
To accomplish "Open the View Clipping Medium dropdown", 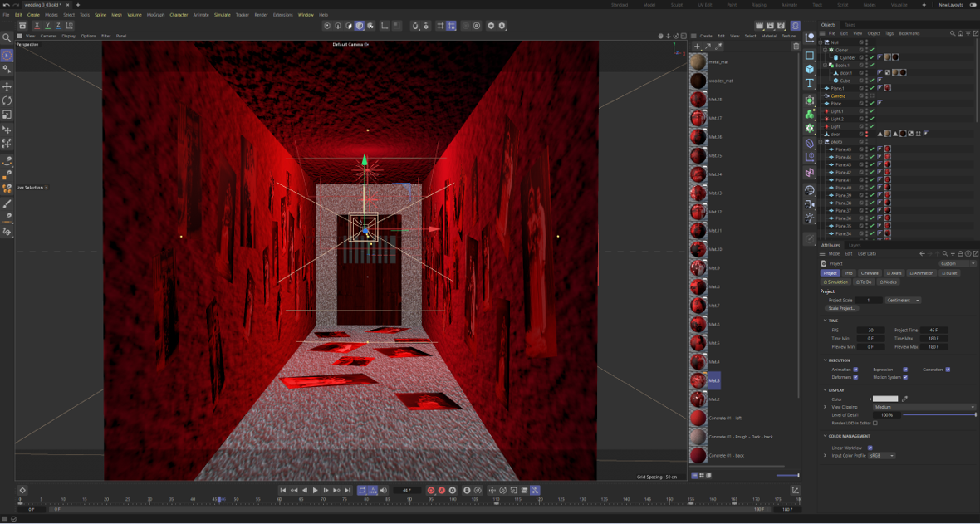I will pos(924,407).
